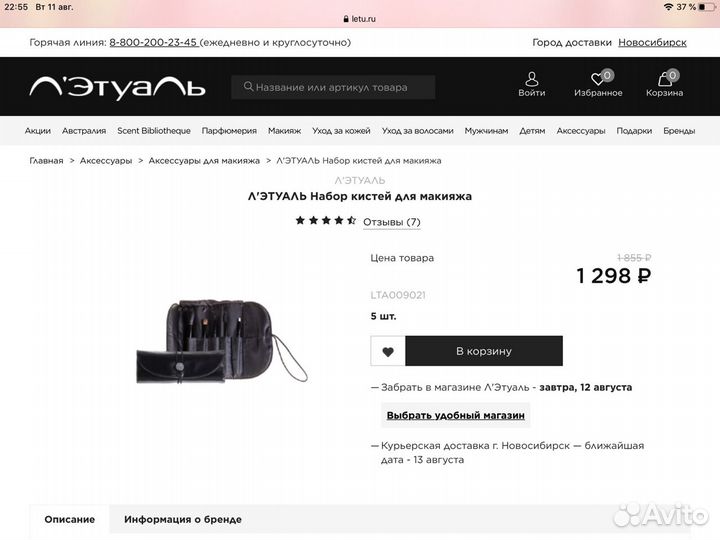Click the В корзину button
The image size is (720, 540).
[484, 351]
